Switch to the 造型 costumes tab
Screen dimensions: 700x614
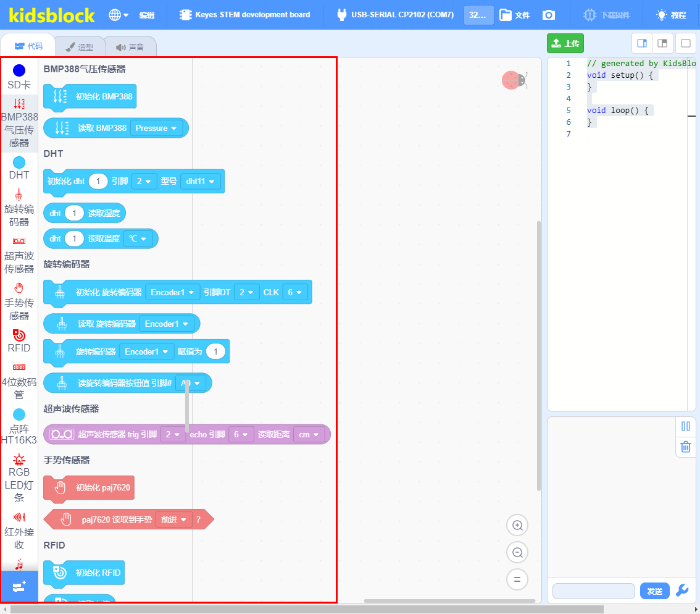[x=80, y=46]
